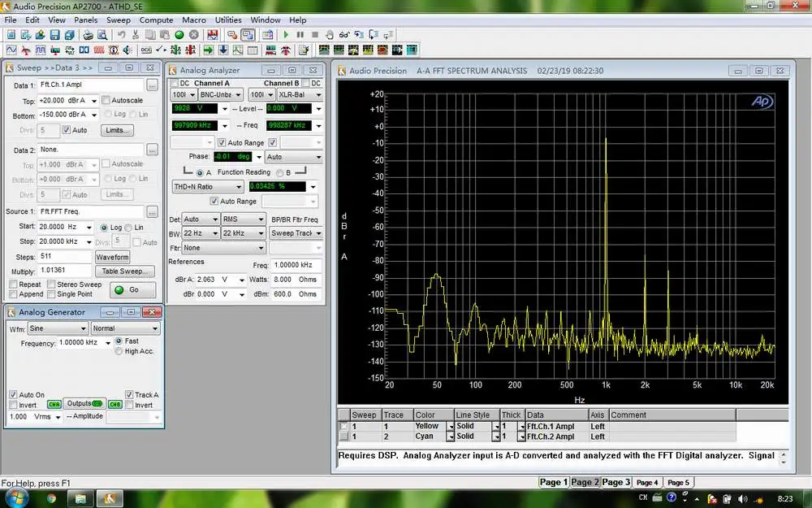Viewport: 812px width, 508px height.
Task: Click the Steps input field showing 511
Action: tap(65, 256)
